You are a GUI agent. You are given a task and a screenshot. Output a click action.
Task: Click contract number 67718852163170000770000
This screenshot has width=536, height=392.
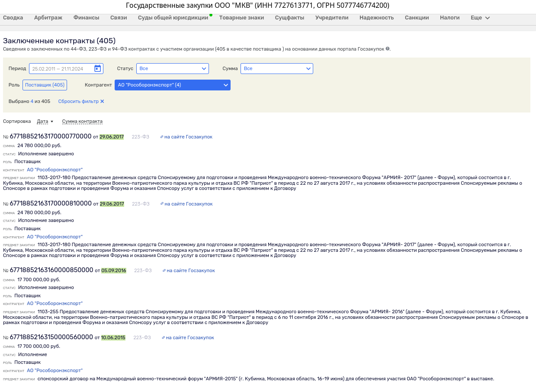click(51, 136)
